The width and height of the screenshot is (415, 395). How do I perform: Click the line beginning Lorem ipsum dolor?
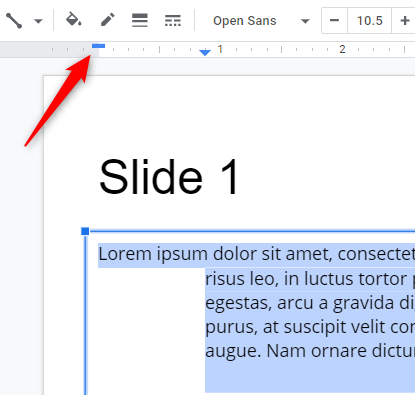pos(256,254)
